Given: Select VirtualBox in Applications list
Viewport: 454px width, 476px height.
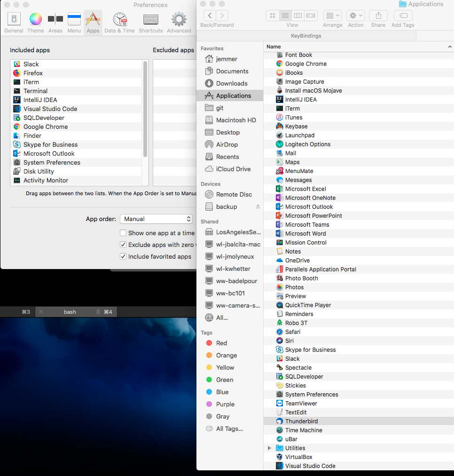Looking at the screenshot, I should point(359,457).
